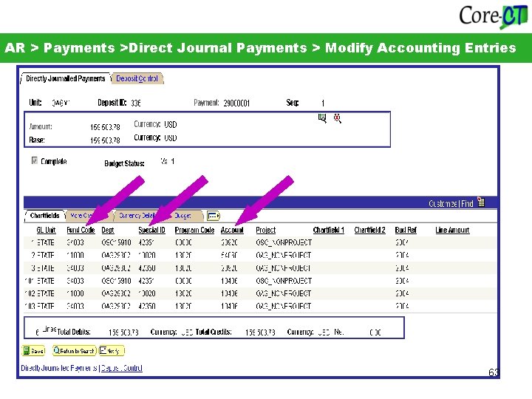The height and width of the screenshot is (399, 532).
Task: Click the Total Debits amount value
Action: click(x=123, y=332)
